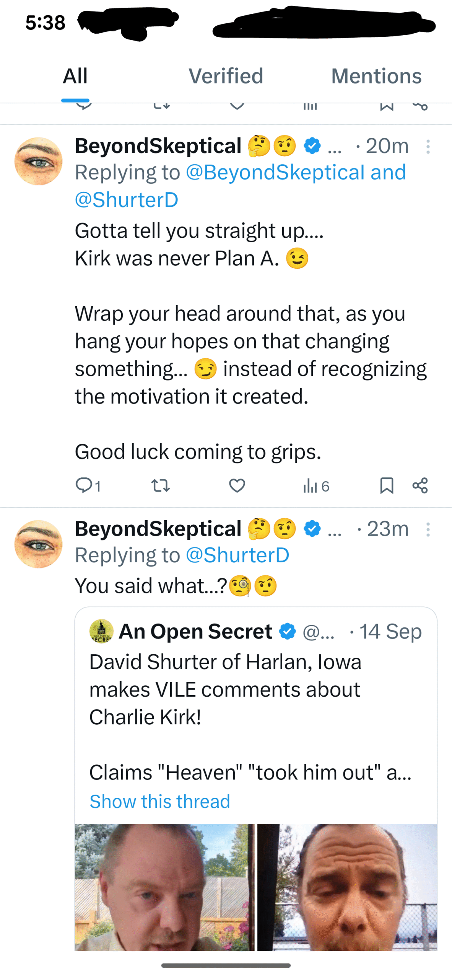Screen dimensions: 452x980
Task: Reply to the 'Kirk was never Plan A' tweet
Action: pyautogui.click(x=84, y=485)
